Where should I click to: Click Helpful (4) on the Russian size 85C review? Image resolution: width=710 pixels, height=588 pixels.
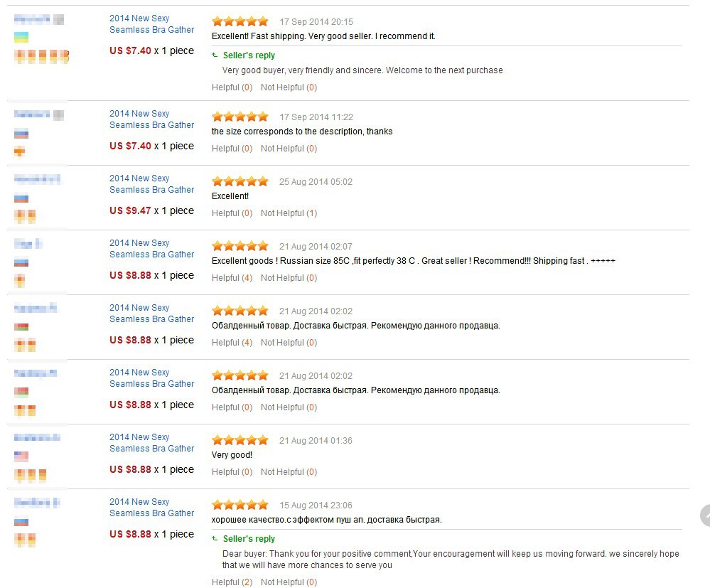coord(232,278)
